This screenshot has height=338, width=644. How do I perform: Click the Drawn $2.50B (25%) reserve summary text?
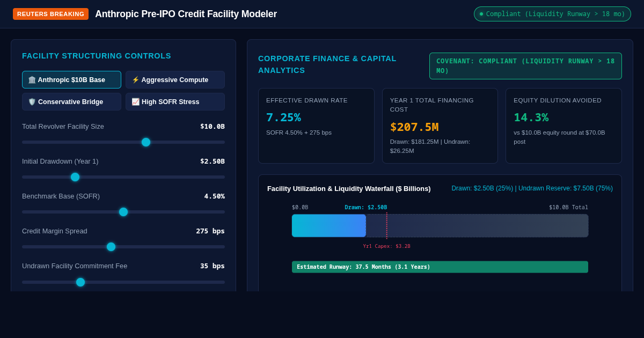click(x=532, y=188)
